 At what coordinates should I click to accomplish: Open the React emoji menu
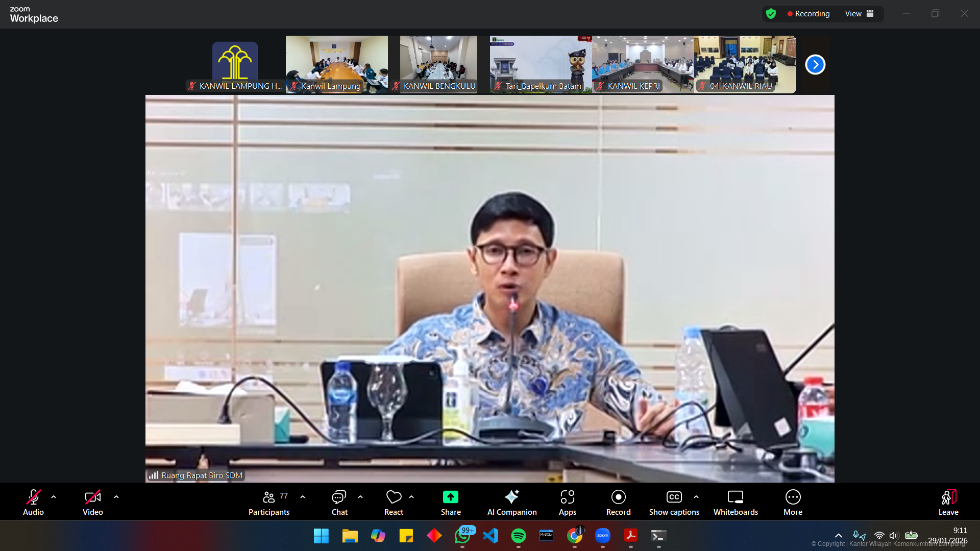coord(394,503)
